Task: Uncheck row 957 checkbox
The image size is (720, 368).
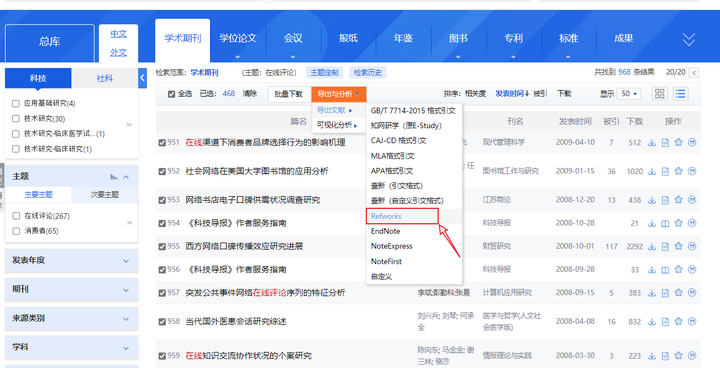Action: point(162,293)
